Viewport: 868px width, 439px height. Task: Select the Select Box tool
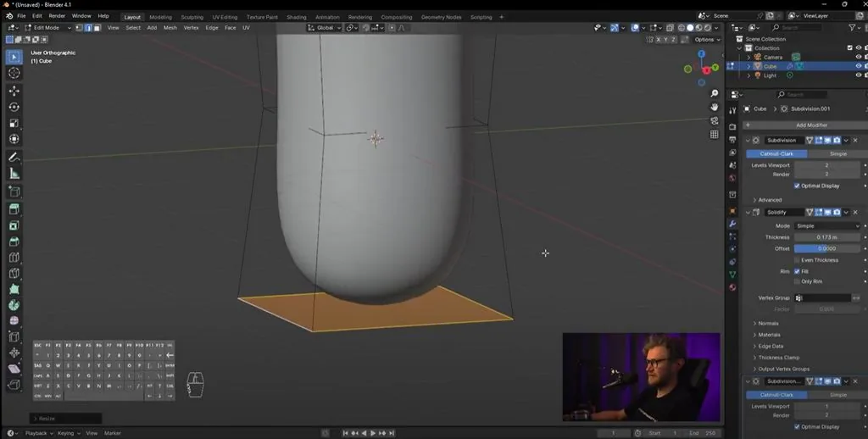pos(14,57)
